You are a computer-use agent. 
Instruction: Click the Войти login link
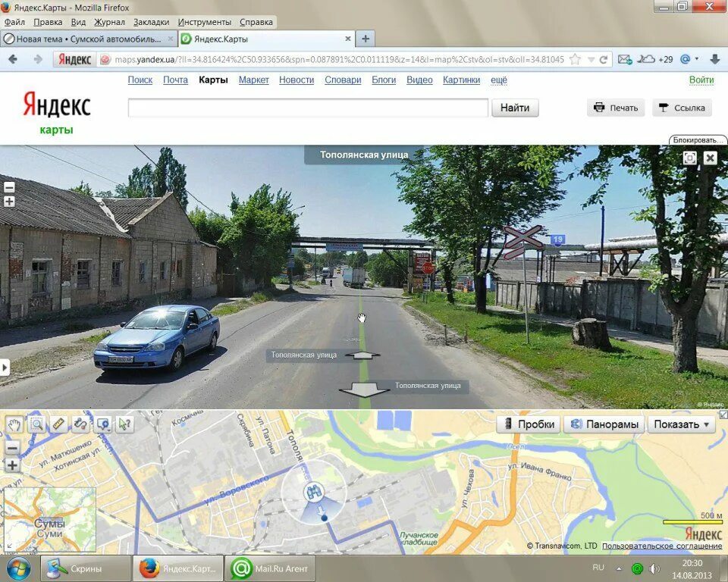point(701,80)
